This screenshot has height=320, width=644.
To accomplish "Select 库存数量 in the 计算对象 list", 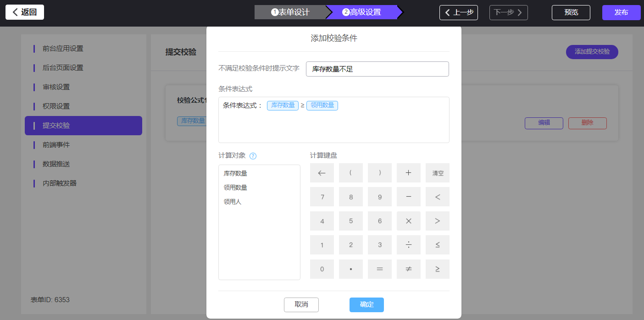I will point(235,173).
